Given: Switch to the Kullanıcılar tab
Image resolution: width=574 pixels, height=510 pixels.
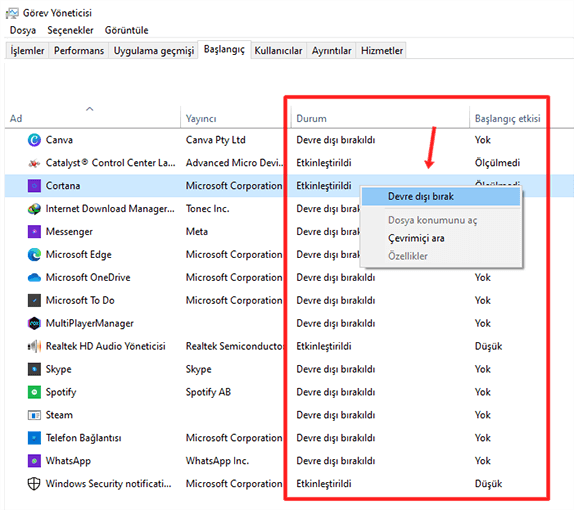Looking at the screenshot, I should point(278,51).
